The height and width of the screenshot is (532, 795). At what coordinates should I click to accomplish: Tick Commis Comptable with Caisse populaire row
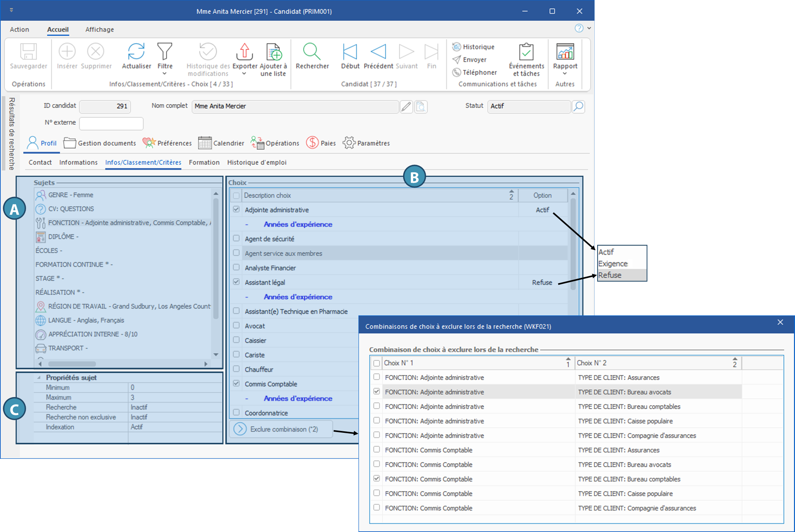coord(377,493)
